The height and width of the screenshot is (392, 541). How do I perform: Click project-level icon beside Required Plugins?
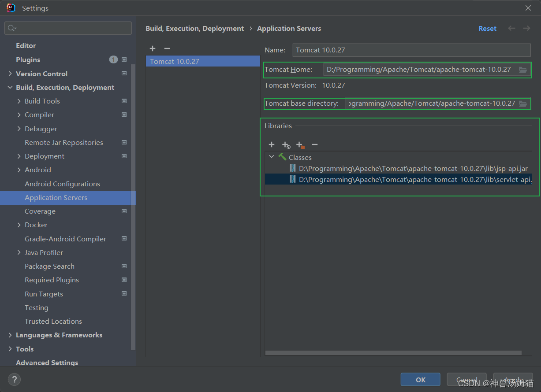click(124, 280)
